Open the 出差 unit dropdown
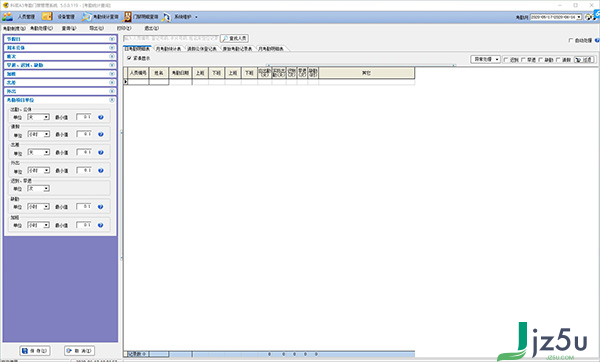 [x=39, y=152]
